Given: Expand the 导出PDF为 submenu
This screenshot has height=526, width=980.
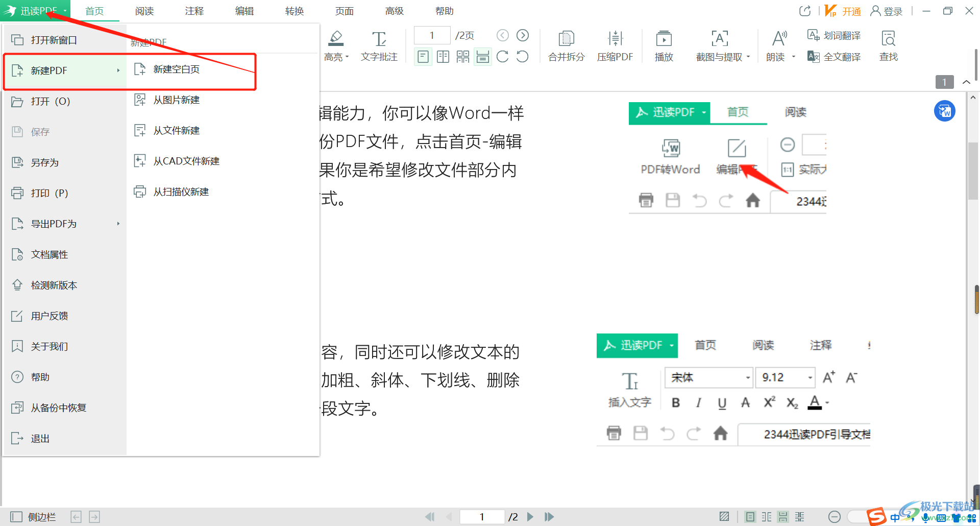Looking at the screenshot, I should tap(65, 224).
